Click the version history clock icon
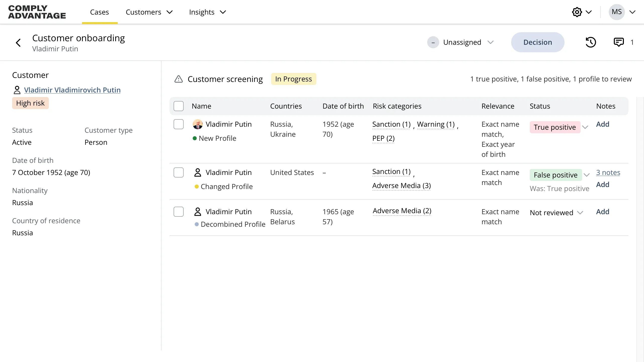The width and height of the screenshot is (644, 362). pyautogui.click(x=591, y=42)
